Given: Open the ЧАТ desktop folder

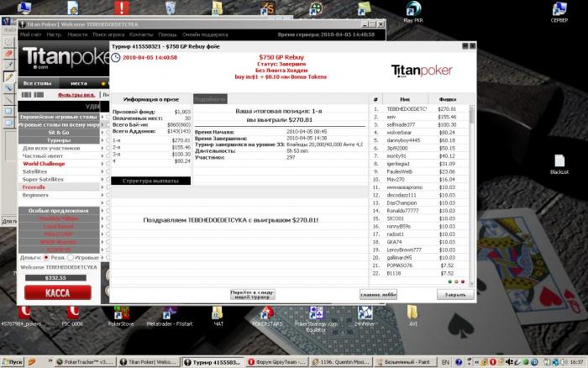Looking at the screenshot, I should (218, 316).
